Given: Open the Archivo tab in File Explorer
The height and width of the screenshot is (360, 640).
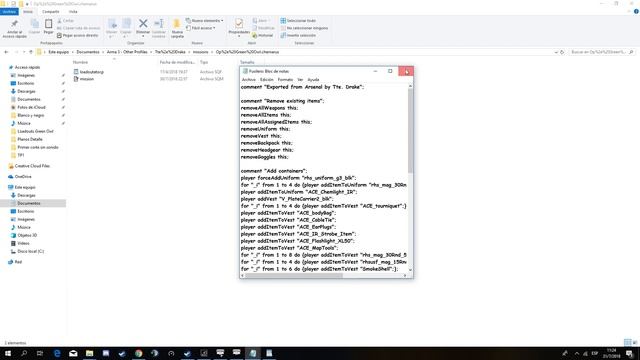Looking at the screenshot, I should click(x=9, y=12).
